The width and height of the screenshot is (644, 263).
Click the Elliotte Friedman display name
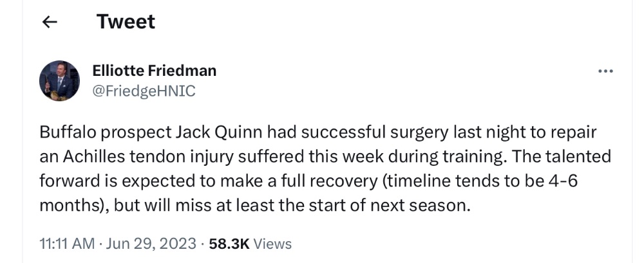[155, 71]
